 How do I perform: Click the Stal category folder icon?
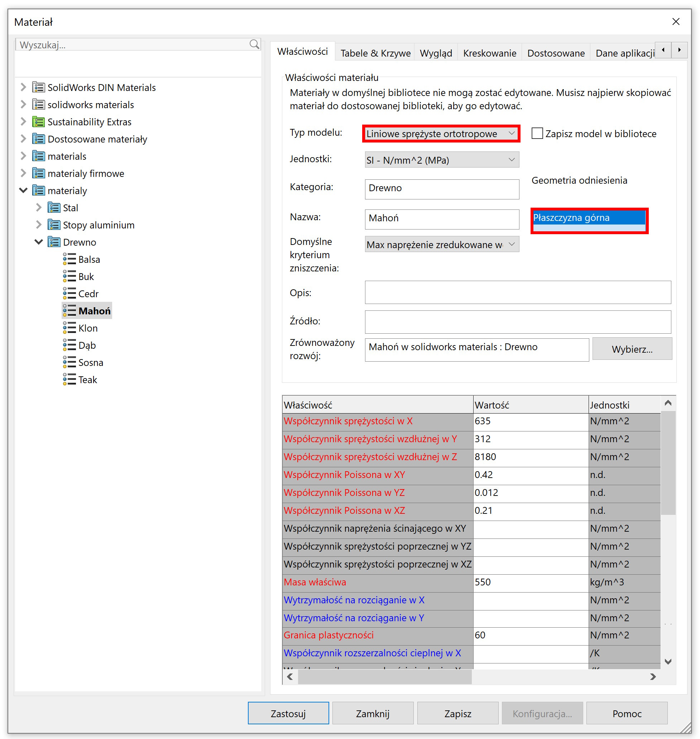point(54,207)
